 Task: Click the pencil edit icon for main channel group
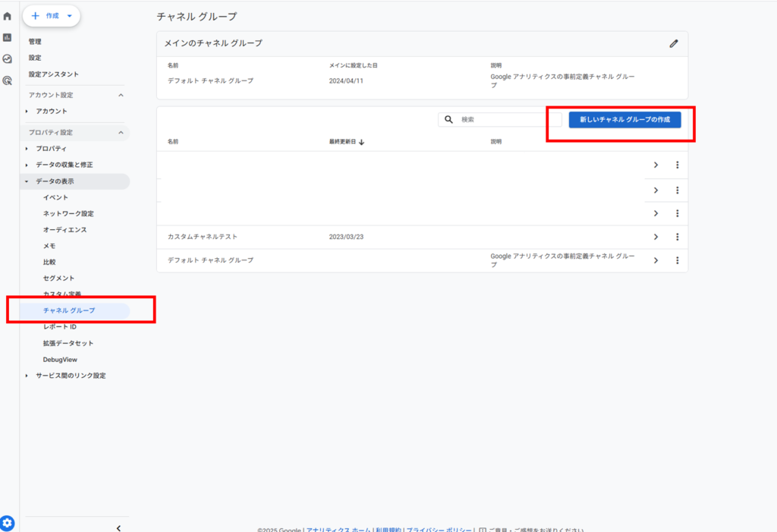pos(673,43)
